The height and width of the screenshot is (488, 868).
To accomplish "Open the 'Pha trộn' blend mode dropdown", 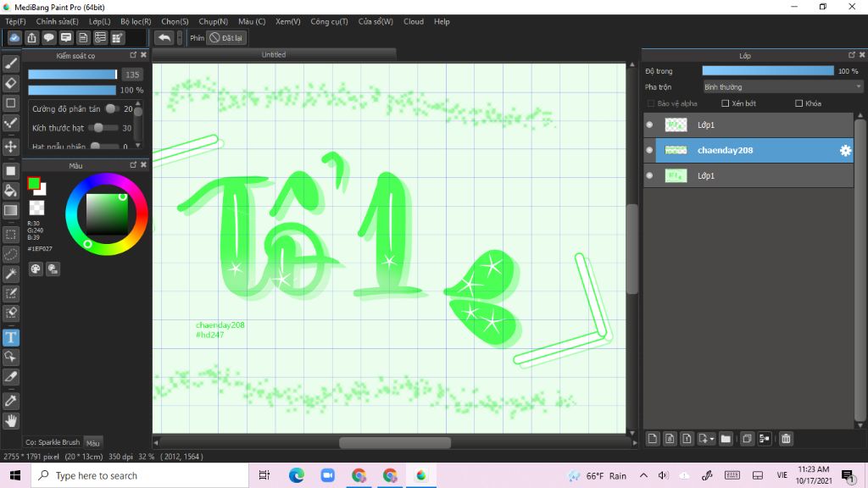I will pos(782,87).
